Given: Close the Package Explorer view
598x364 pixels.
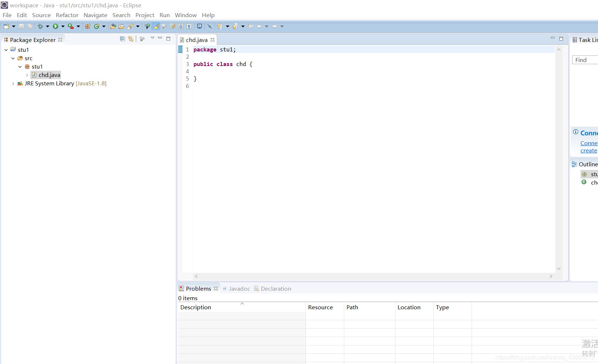Looking at the screenshot, I should pyautogui.click(x=60, y=40).
